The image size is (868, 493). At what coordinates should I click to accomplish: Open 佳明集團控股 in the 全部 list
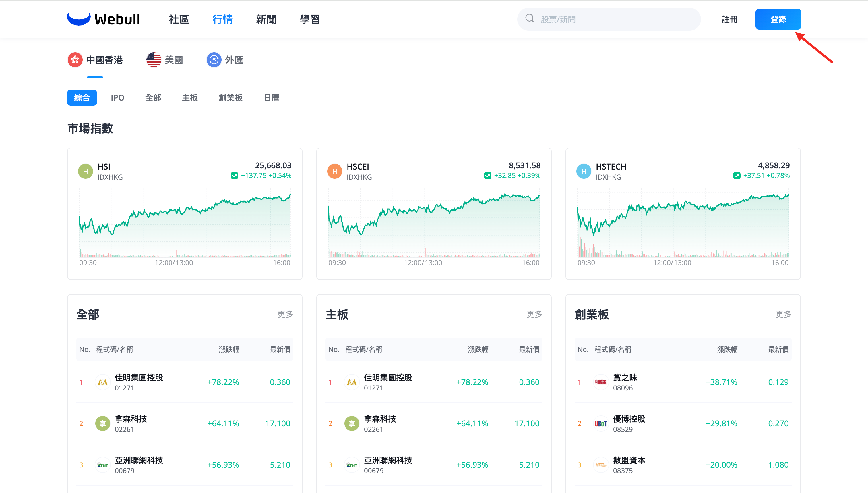(185, 382)
